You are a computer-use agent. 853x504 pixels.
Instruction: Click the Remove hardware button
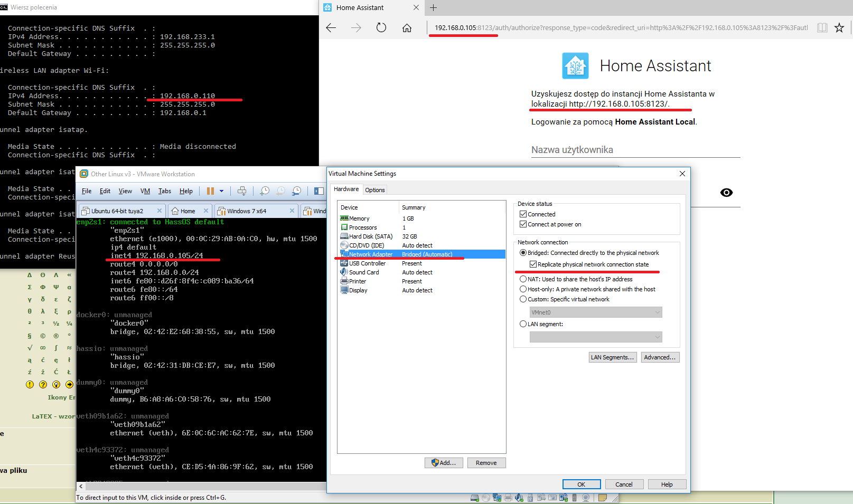pyautogui.click(x=486, y=463)
